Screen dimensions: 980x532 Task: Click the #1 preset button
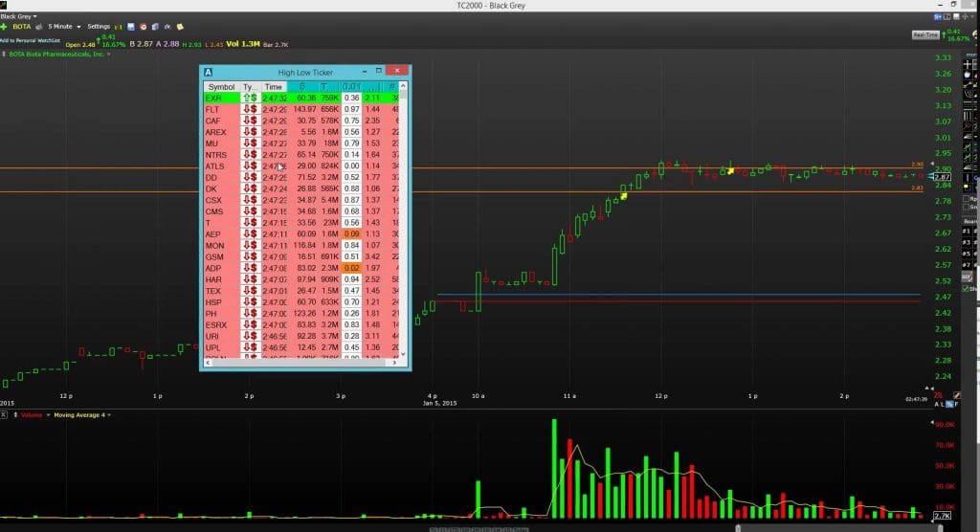click(x=967, y=232)
